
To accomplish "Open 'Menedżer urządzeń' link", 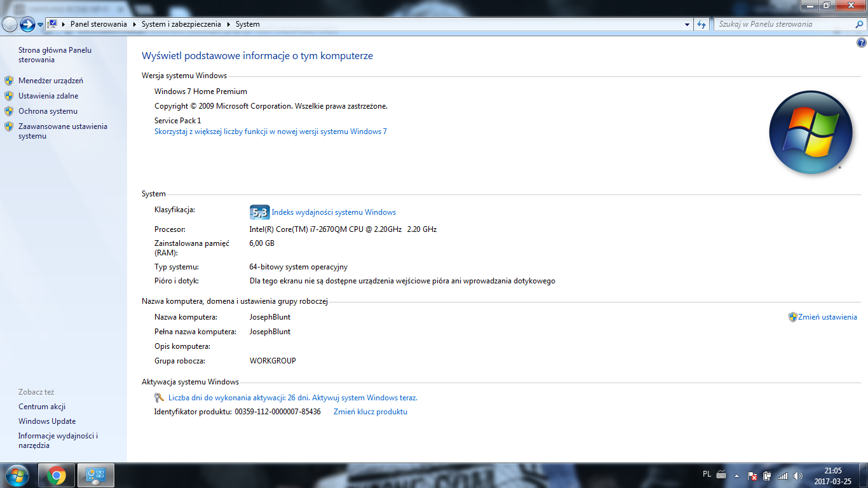I will (51, 81).
